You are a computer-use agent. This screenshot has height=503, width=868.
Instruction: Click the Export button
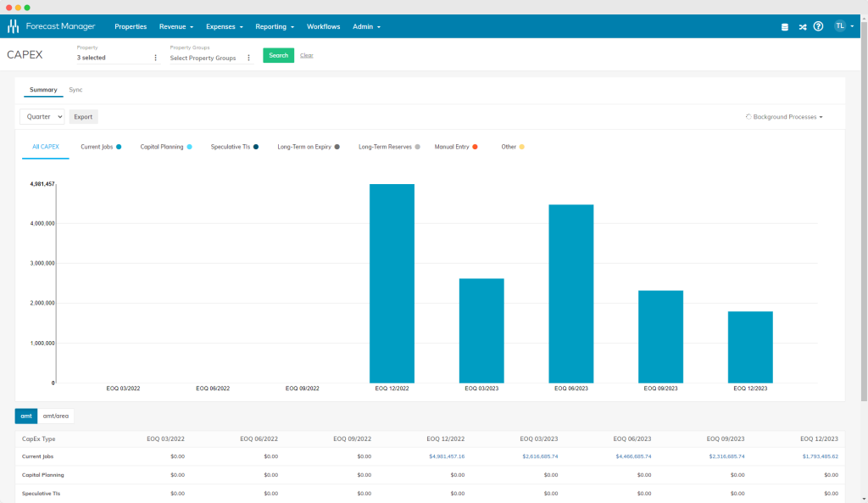83,117
